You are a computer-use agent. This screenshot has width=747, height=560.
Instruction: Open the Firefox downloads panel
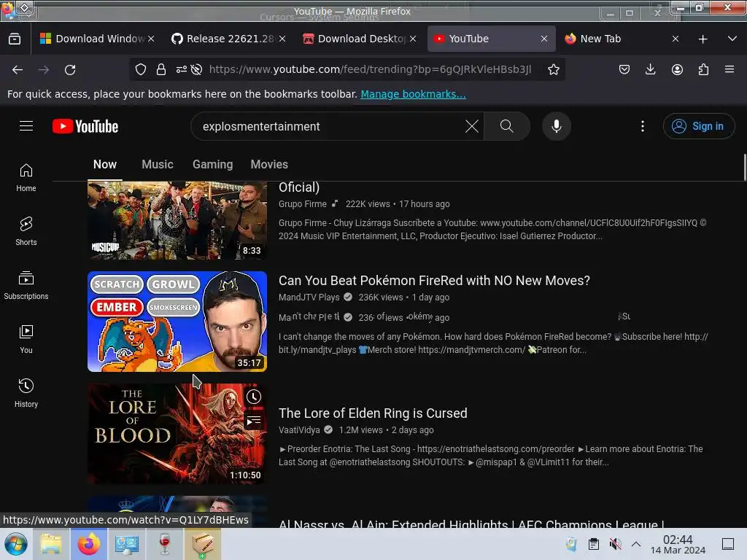(x=650, y=69)
